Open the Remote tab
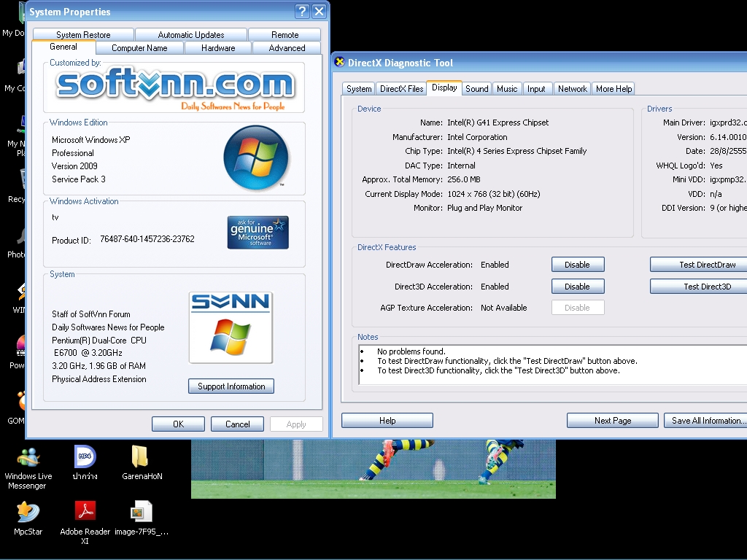Viewport: 747px width, 560px height. click(285, 35)
